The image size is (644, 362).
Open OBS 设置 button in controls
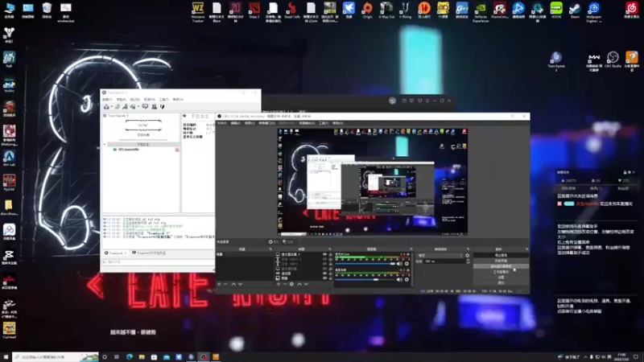pos(501,277)
